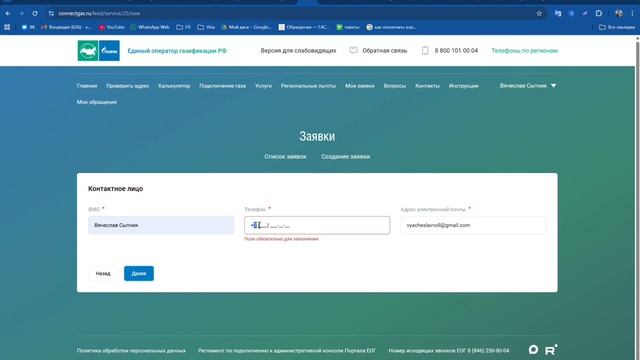Open the Chrome three-dot menu
The image size is (640, 360).
click(632, 13)
